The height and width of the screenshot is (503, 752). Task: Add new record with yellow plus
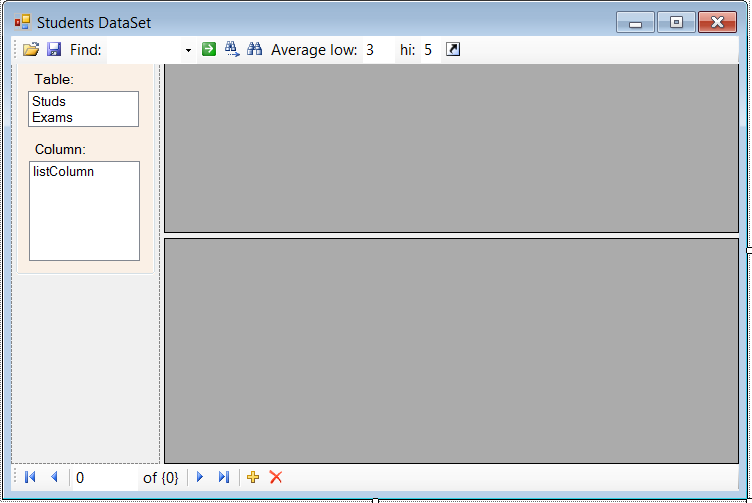[x=253, y=477]
